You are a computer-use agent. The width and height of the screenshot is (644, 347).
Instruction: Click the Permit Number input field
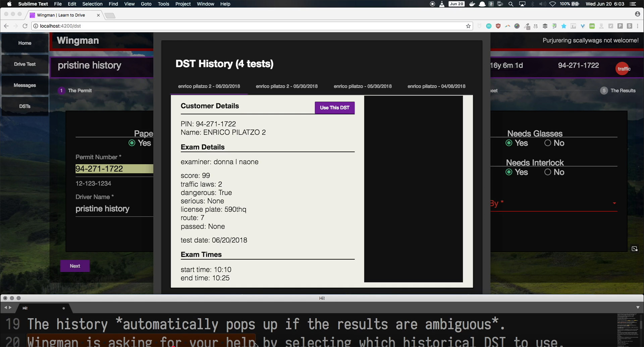(114, 169)
